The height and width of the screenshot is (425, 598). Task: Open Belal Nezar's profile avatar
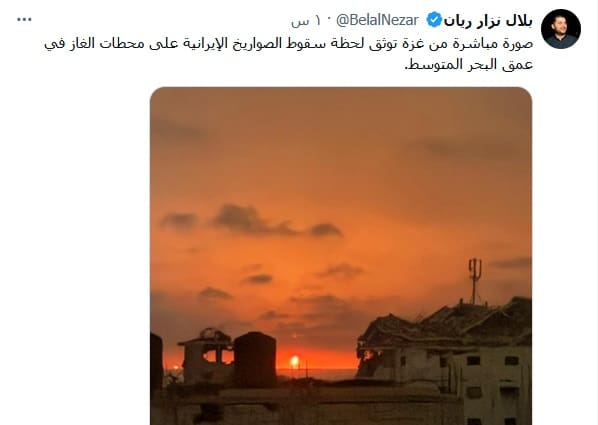pyautogui.click(x=561, y=29)
